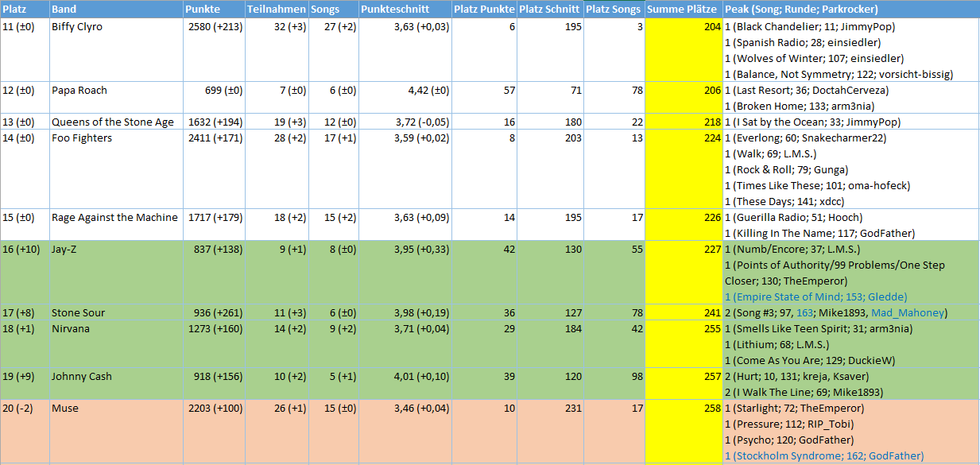The image size is (980, 465).
Task: Select points cell 1632 (+194)
Action: point(213,122)
